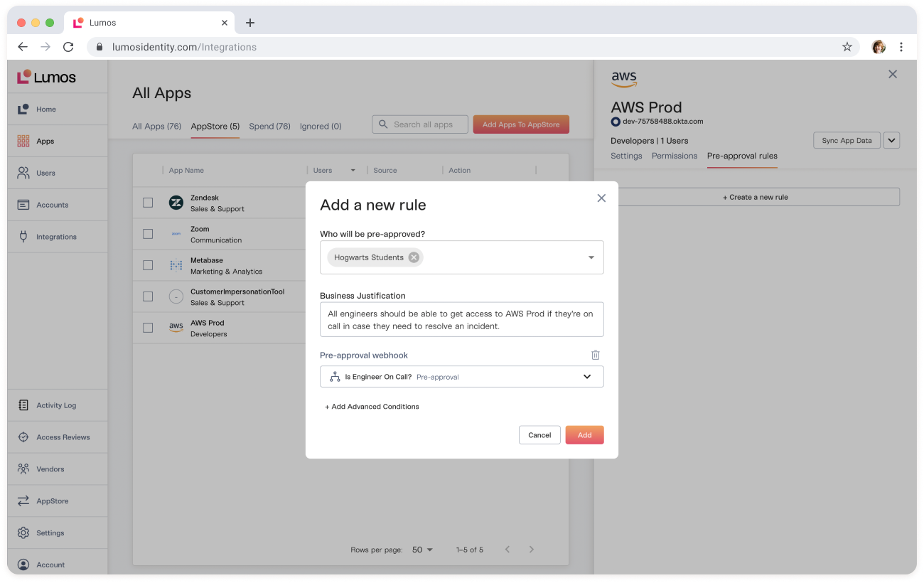
Task: Switch to the All Apps (76) tab
Action: coord(156,127)
